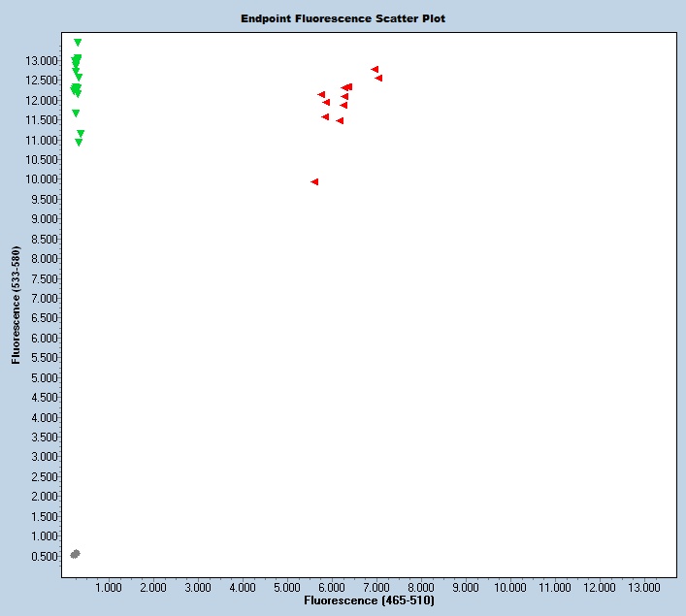The width and height of the screenshot is (686, 616).
Task: Select the highest red triangle data point
Action: [375, 69]
